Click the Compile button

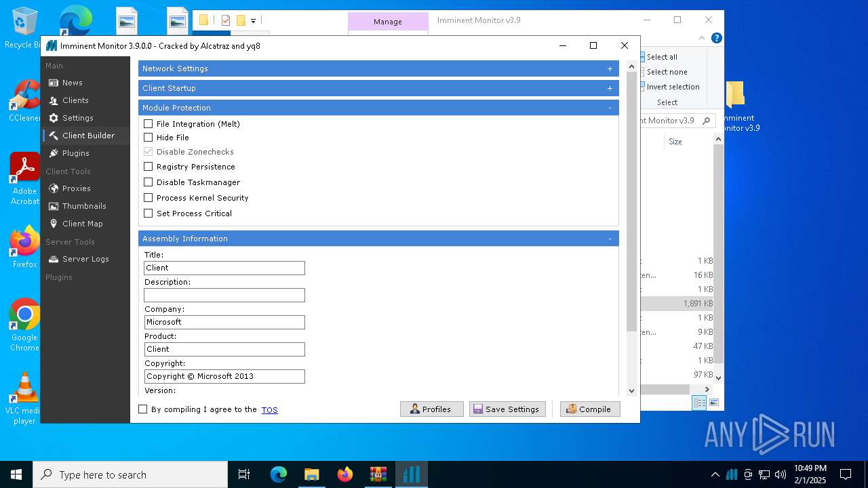pyautogui.click(x=590, y=409)
